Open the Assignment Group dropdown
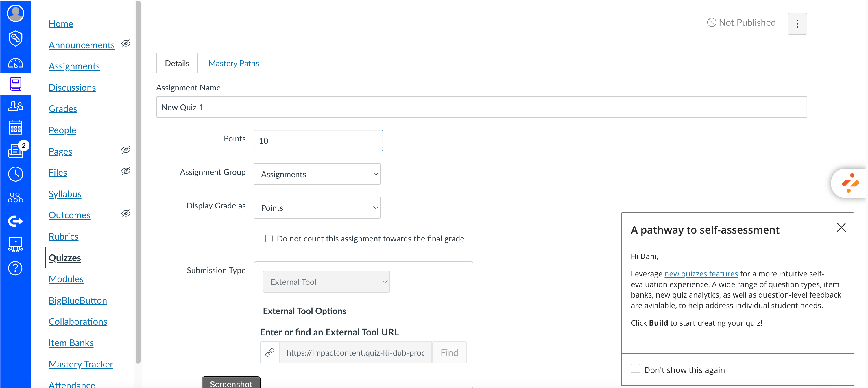868x388 pixels. point(317,174)
